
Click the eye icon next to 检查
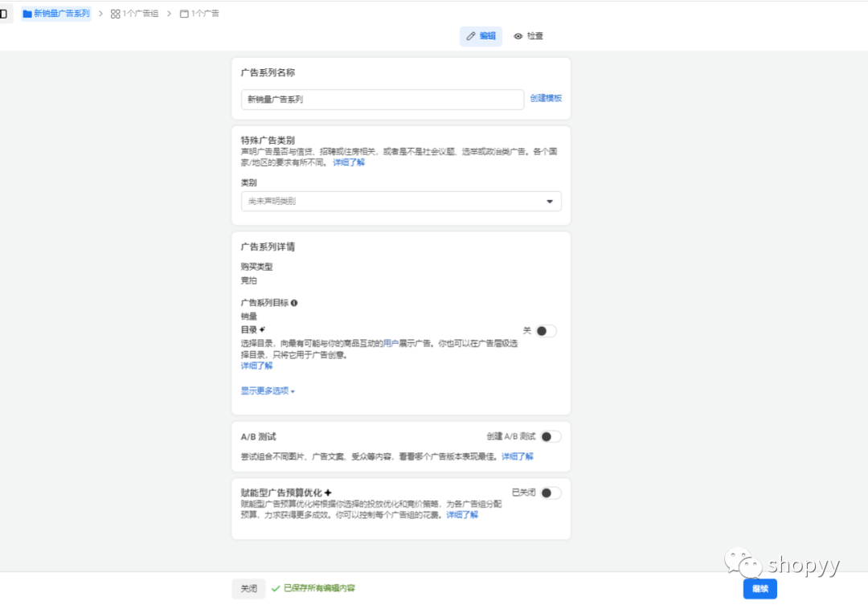tap(519, 36)
